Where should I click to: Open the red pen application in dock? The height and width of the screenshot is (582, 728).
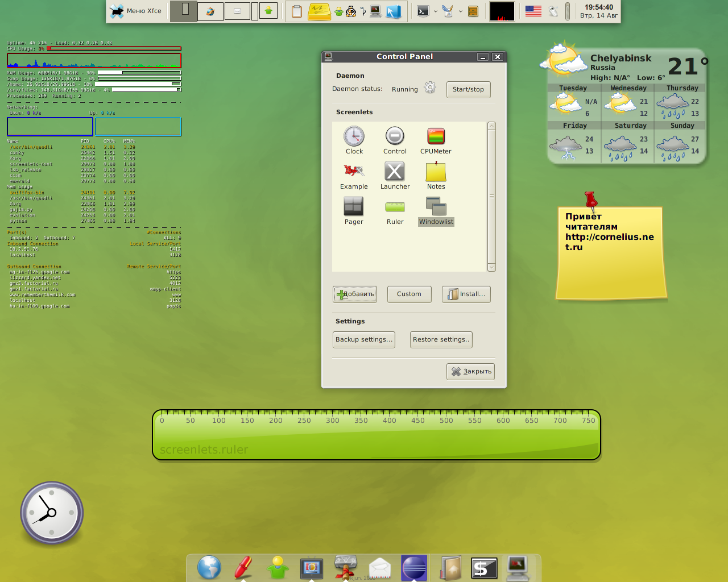pos(243,568)
